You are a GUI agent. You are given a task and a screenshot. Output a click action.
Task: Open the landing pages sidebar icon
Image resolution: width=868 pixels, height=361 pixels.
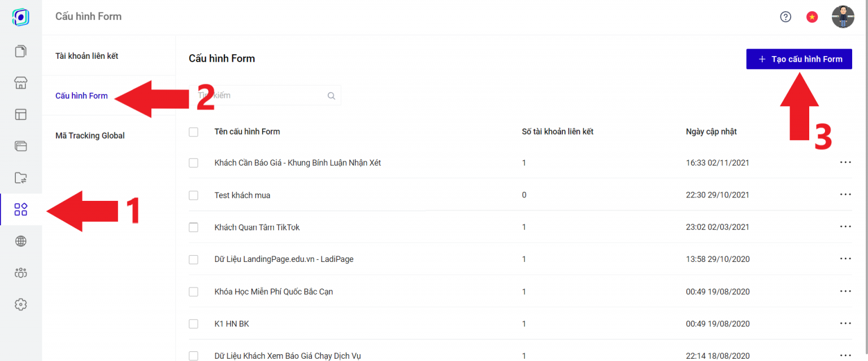point(21,51)
